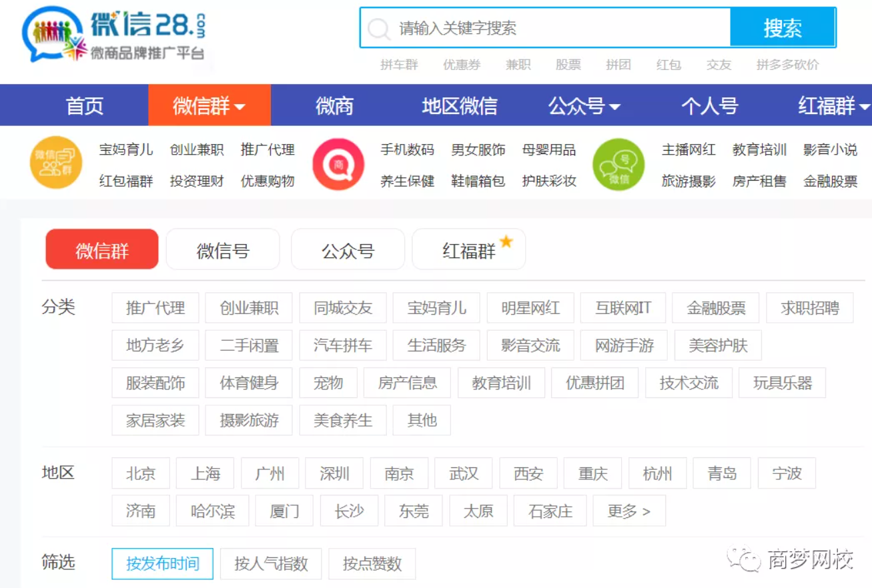872x588 pixels.
Task: Click hot keyword 优惠券
Action: [x=462, y=65]
